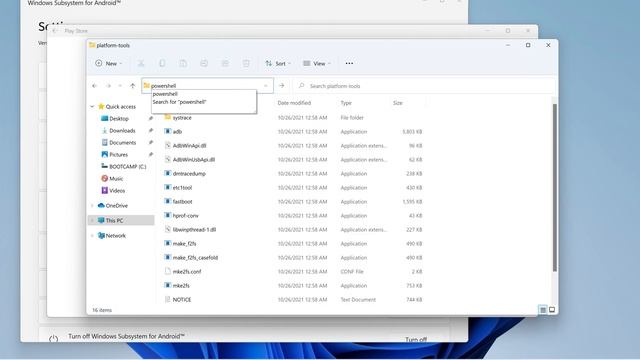This screenshot has width=640, height=360.
Task: Sort by Type column header
Action: click(346, 103)
